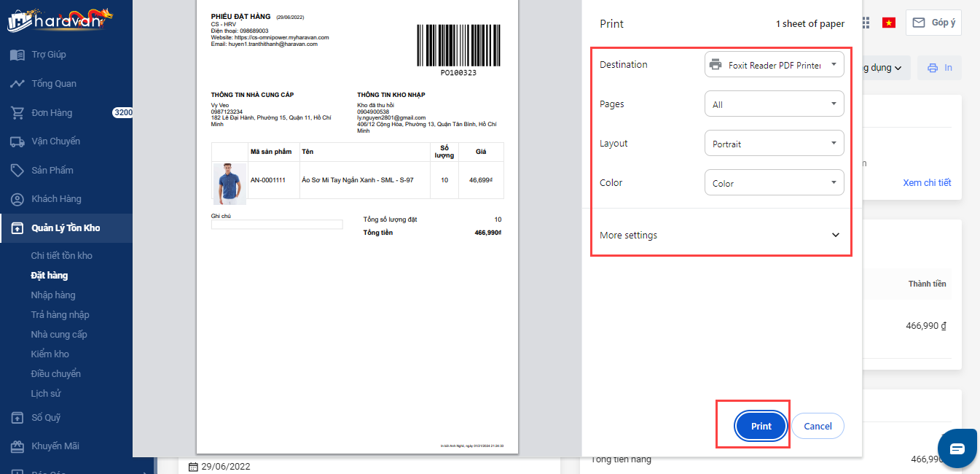Screen dimensions: 980x474
Task: Open the Color mode dropdown
Action: tap(774, 183)
